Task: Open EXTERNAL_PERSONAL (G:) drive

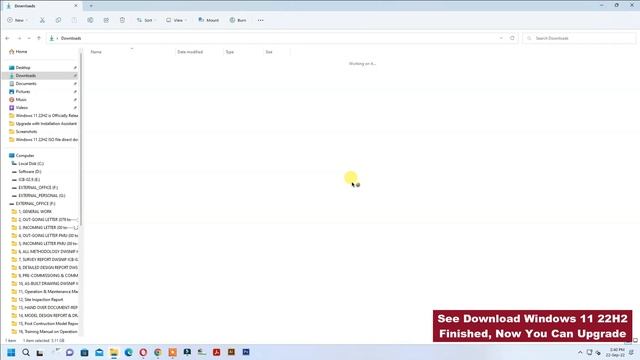Action: 42,196
